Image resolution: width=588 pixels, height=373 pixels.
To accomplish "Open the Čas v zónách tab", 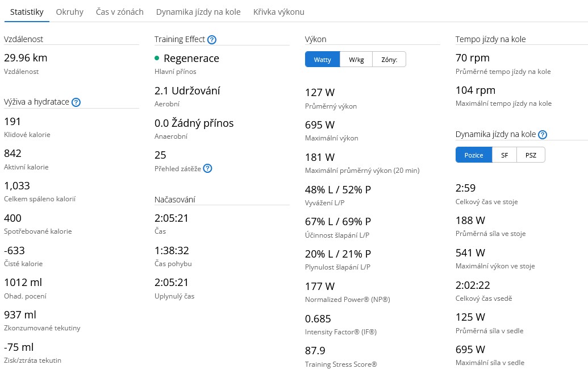I will click(x=119, y=12).
